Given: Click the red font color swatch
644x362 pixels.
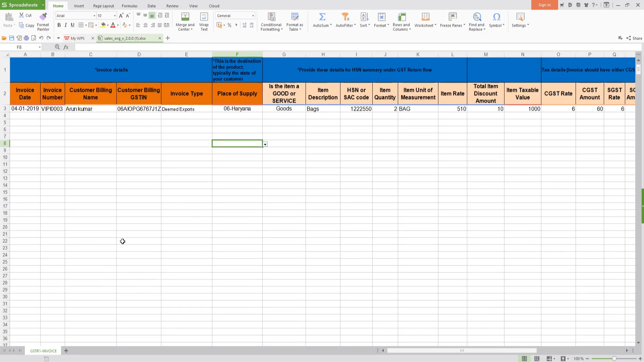Looking at the screenshot, I should click(x=113, y=25).
